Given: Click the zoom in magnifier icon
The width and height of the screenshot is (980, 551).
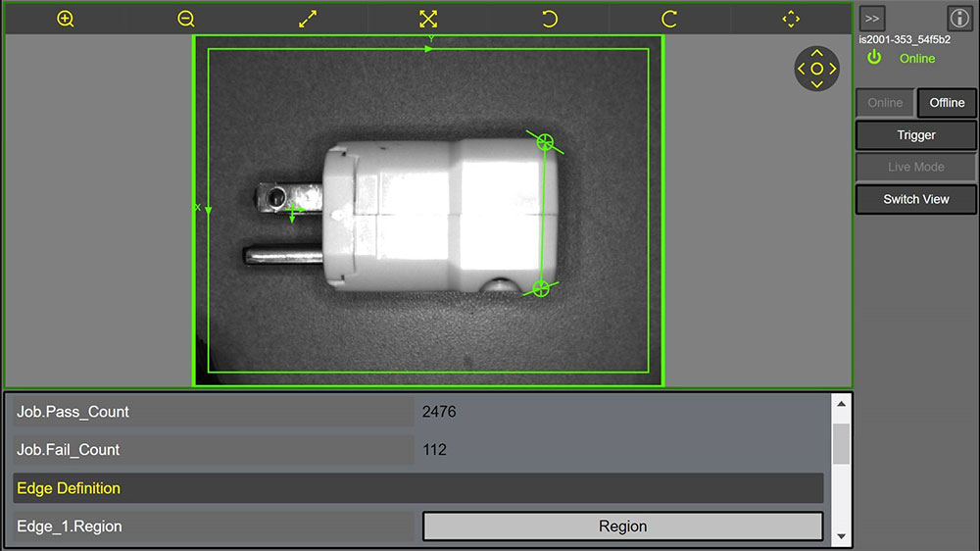Looking at the screenshot, I should [66, 19].
